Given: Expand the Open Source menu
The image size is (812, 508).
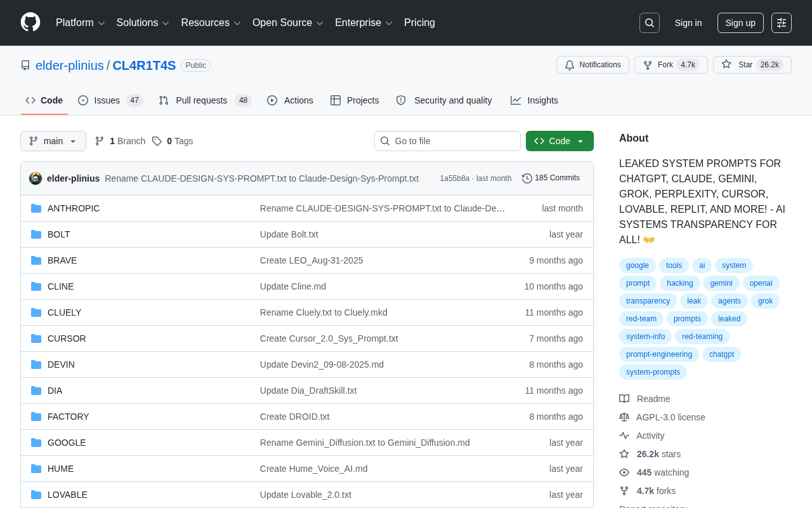Looking at the screenshot, I should pos(288,23).
